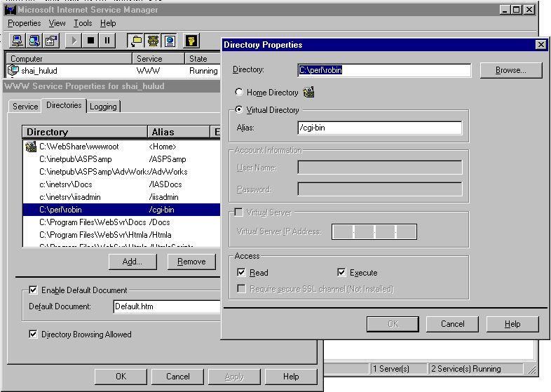Click Cancel in WWW Service Properties window
The width and height of the screenshot is (551, 392).
click(x=178, y=377)
